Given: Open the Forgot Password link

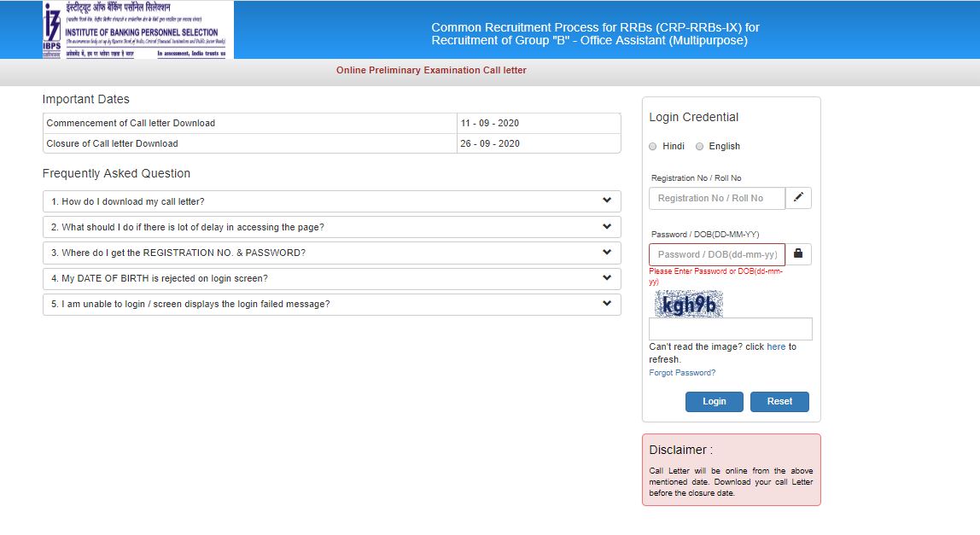Looking at the screenshot, I should point(682,373).
